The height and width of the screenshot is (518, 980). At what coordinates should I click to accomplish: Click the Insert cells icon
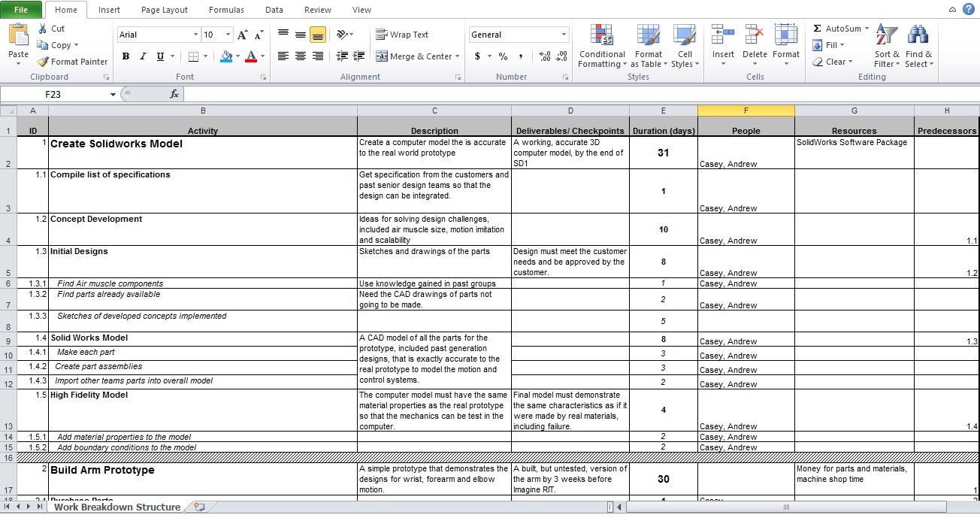[x=723, y=35]
